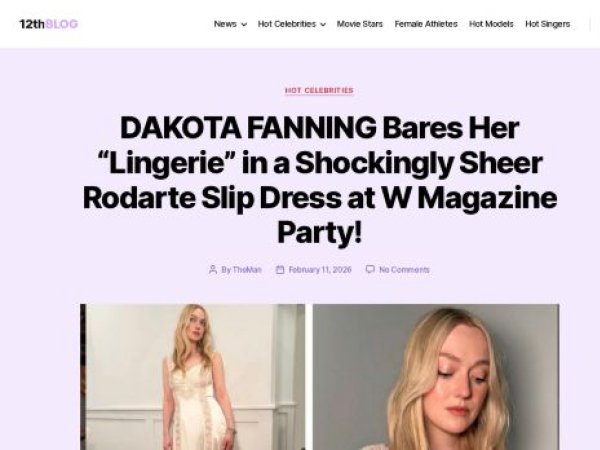
Task: Open the February 11, 2026 date link
Action: [x=320, y=270]
